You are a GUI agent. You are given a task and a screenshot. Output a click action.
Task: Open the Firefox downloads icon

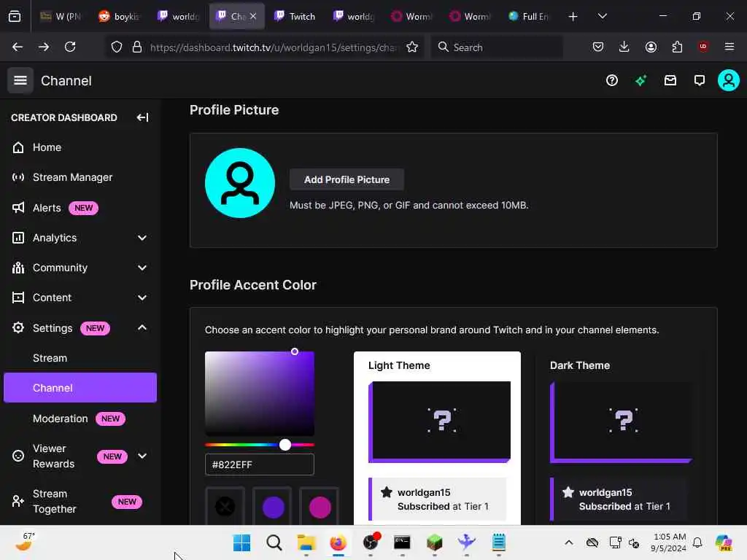click(624, 47)
